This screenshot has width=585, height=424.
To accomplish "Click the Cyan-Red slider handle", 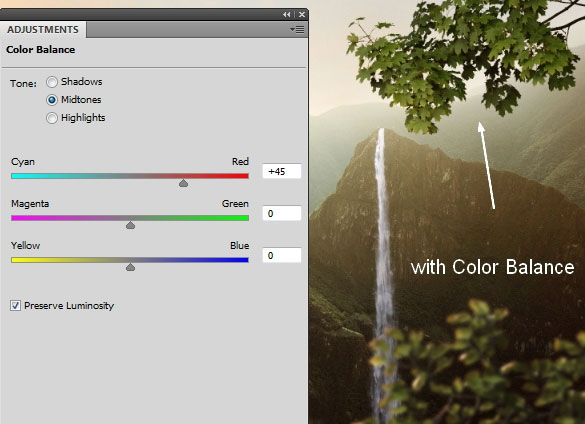I will pyautogui.click(x=183, y=183).
